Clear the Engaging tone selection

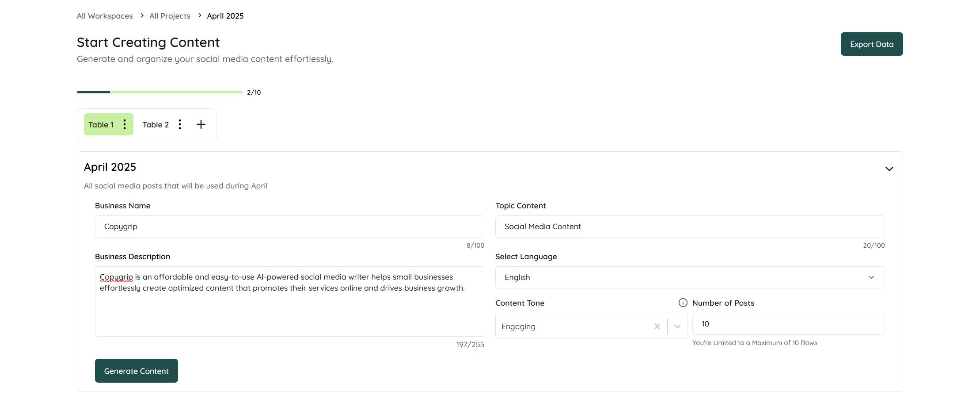tap(657, 326)
